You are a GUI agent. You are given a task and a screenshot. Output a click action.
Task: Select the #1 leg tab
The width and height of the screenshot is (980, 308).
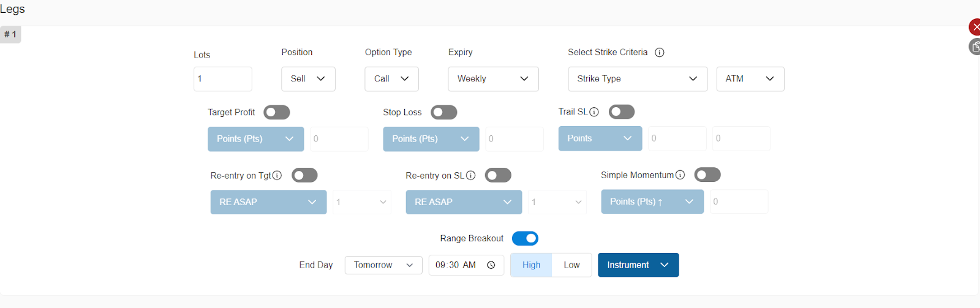[10, 34]
